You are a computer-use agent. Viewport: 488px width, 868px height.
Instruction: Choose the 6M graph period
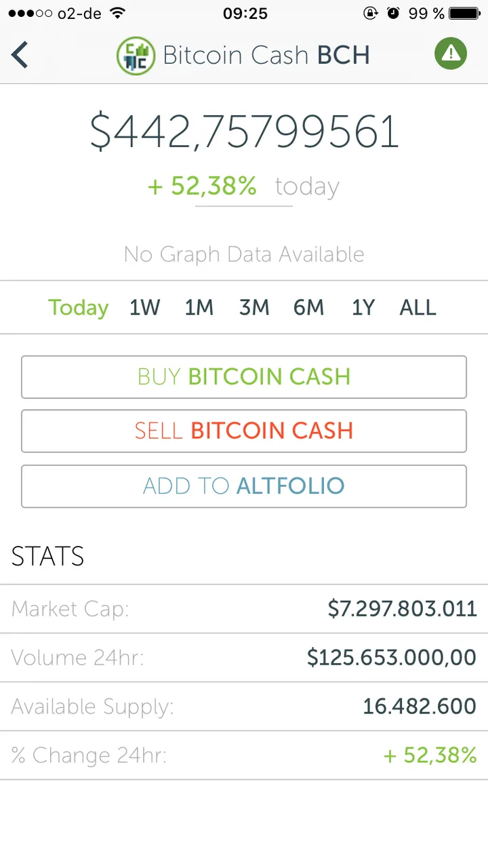pyautogui.click(x=309, y=308)
